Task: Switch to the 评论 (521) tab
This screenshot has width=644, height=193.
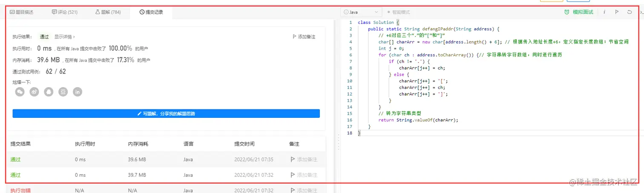Action: (x=65, y=12)
